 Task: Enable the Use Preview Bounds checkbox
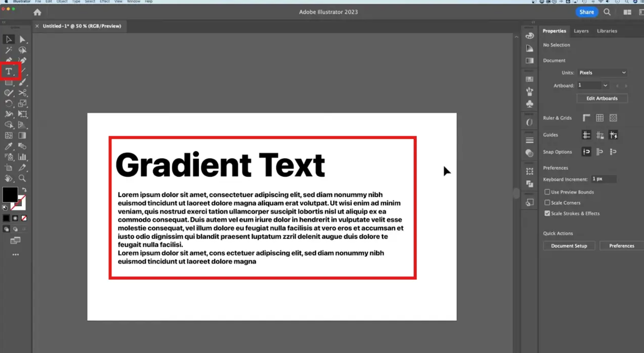pos(548,192)
